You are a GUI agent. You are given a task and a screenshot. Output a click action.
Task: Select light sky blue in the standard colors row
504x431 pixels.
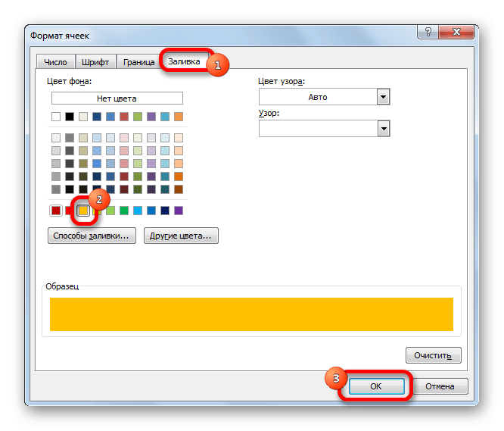point(138,211)
